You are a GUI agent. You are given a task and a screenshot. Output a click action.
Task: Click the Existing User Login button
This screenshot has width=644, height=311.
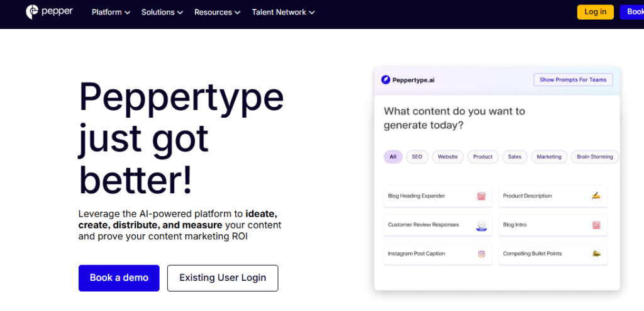pos(223,278)
